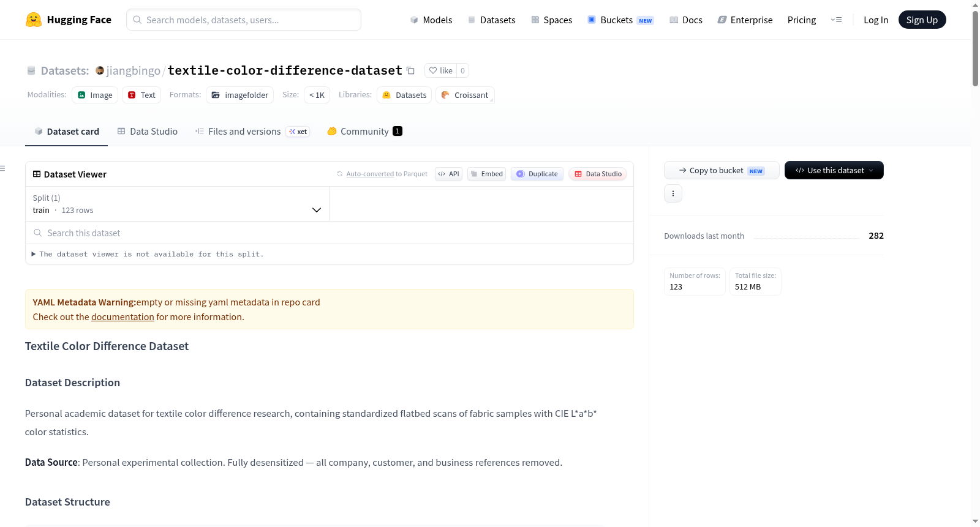
Task: Select the Datasets library tag
Action: click(404, 95)
